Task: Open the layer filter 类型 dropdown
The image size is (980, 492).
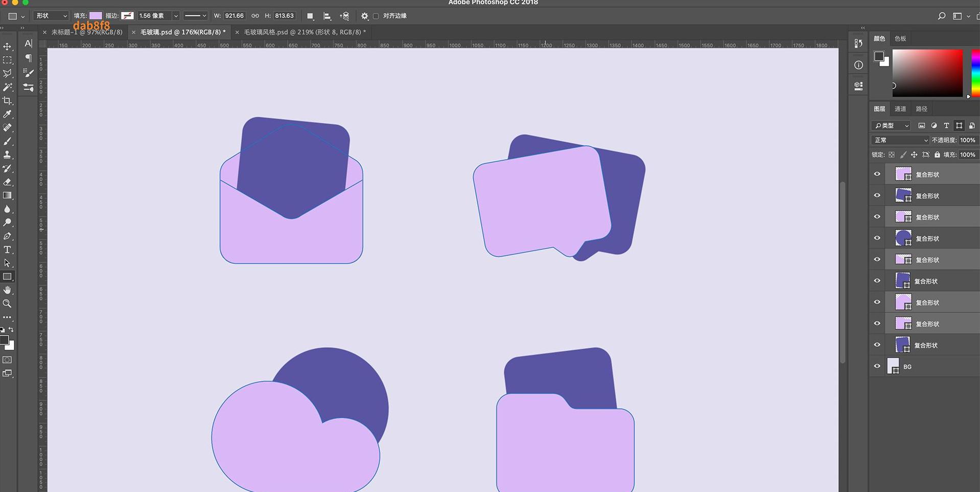Action: click(x=891, y=125)
